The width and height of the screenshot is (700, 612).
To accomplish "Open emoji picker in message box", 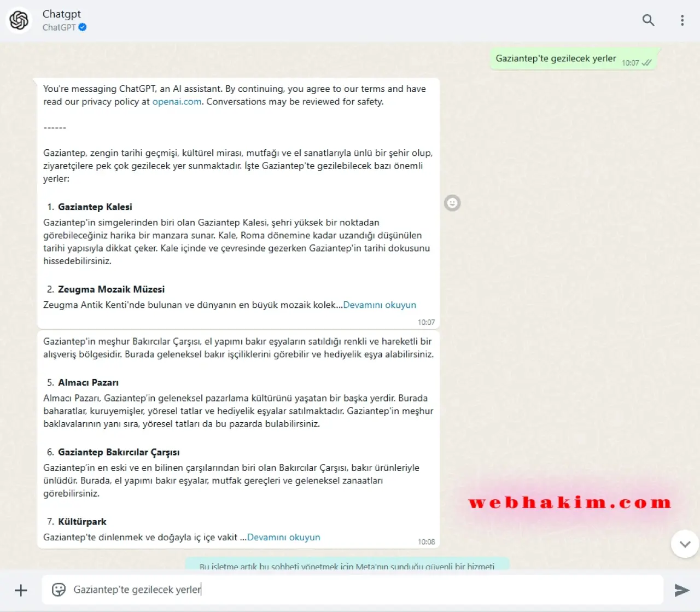I will (x=59, y=590).
